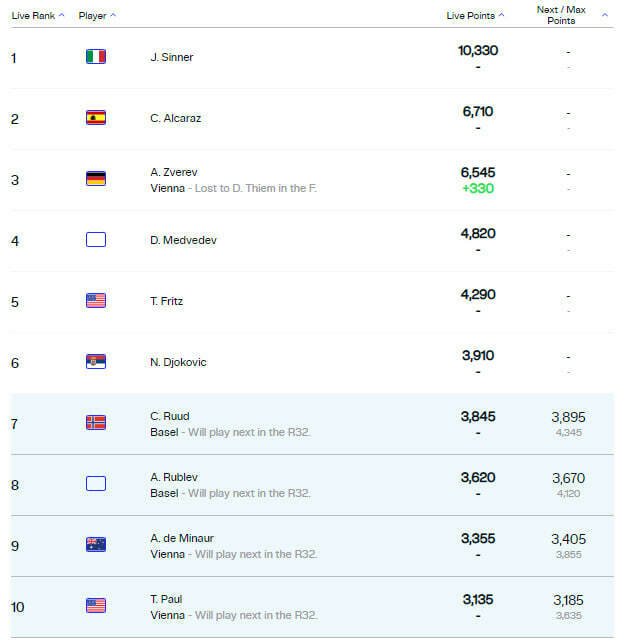Image resolution: width=618 pixels, height=641 pixels.
Task: Click Serbia flag icon beside N. Djokovic
Action: click(96, 362)
